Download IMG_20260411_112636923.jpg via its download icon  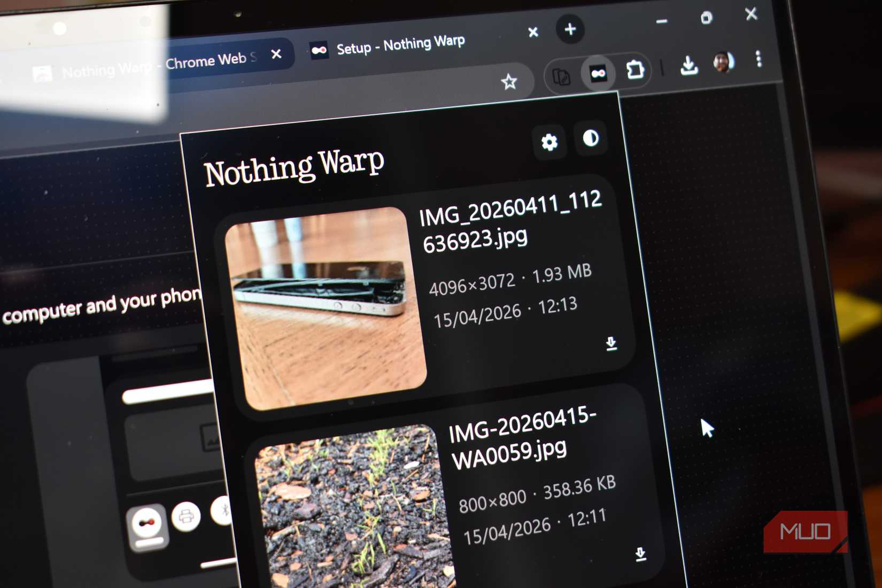[611, 344]
